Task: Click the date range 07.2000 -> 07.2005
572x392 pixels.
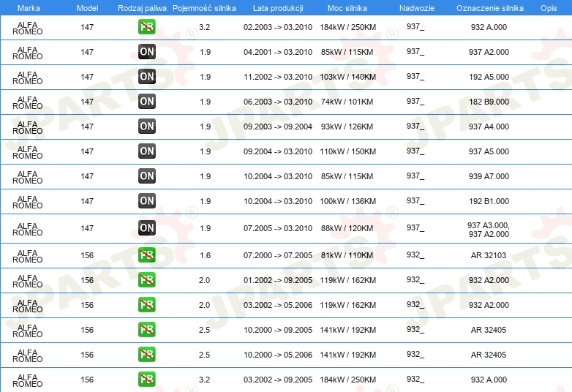Action: click(278, 255)
